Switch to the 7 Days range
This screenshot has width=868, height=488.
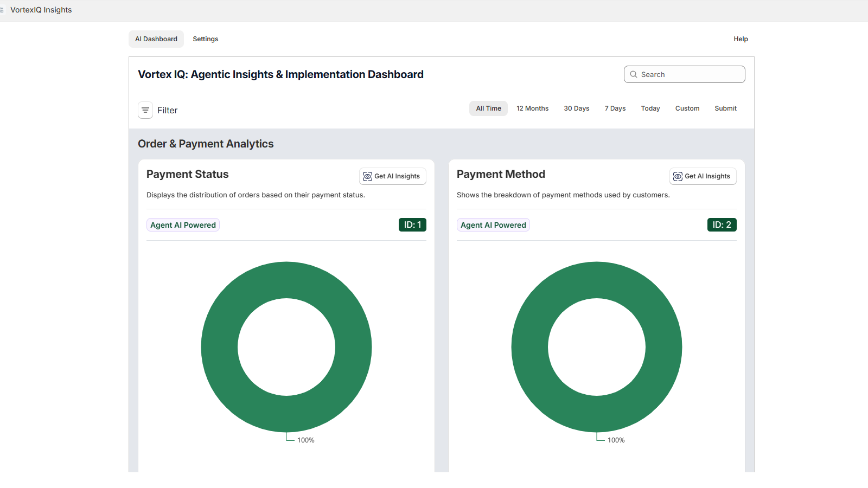615,108
